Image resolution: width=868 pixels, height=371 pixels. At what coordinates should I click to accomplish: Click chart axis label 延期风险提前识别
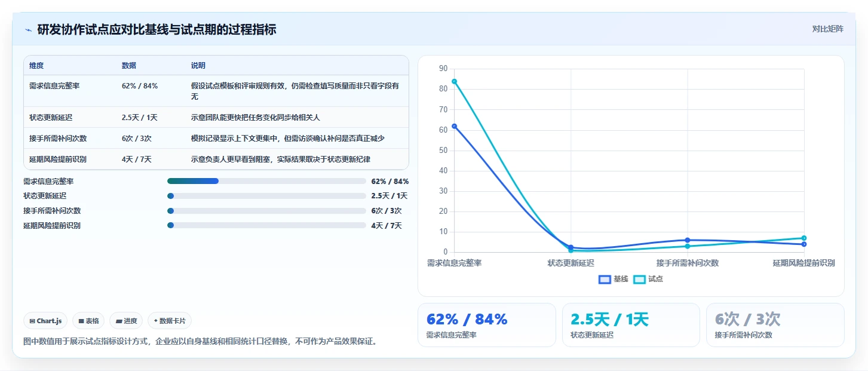coord(804,263)
